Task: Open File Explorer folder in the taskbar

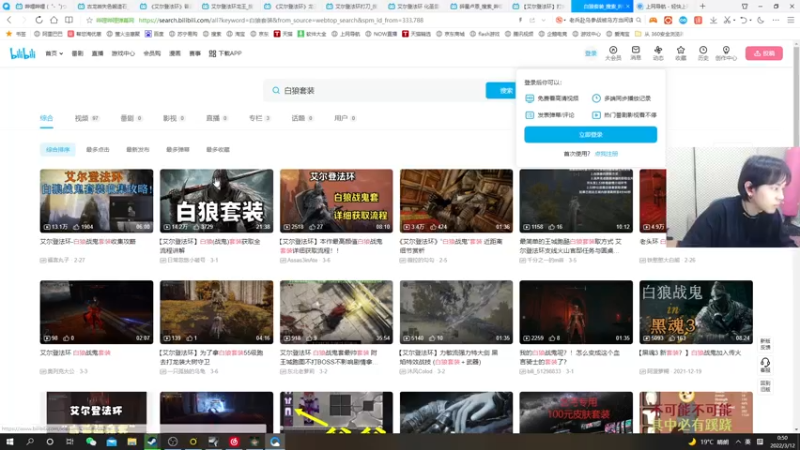Action: coord(132,442)
